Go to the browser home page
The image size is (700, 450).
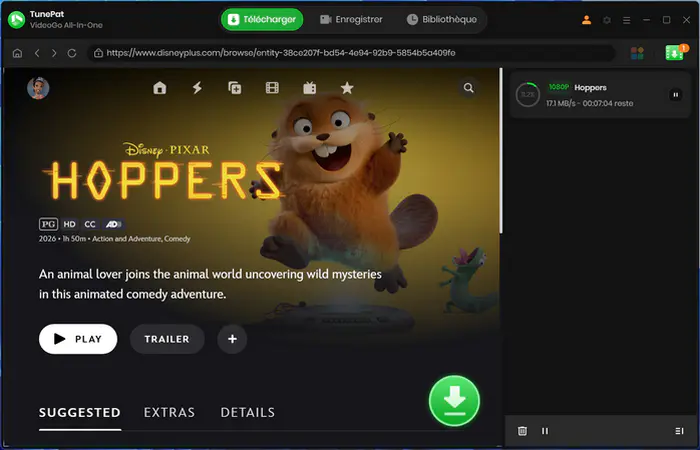pyautogui.click(x=17, y=53)
